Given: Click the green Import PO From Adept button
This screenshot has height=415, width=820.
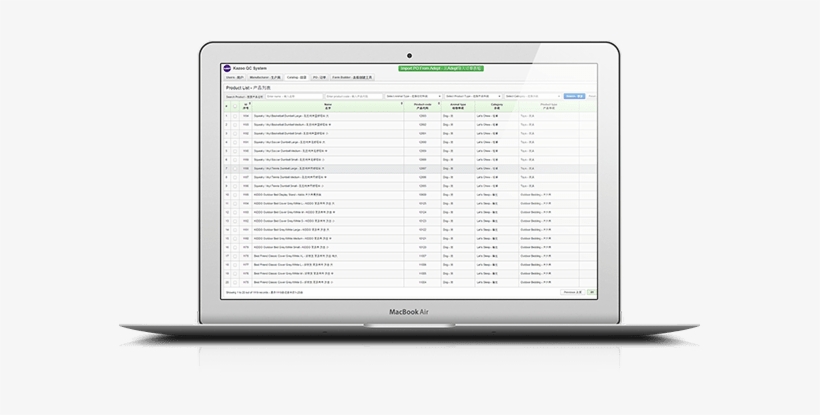Looking at the screenshot, I should click(441, 69).
